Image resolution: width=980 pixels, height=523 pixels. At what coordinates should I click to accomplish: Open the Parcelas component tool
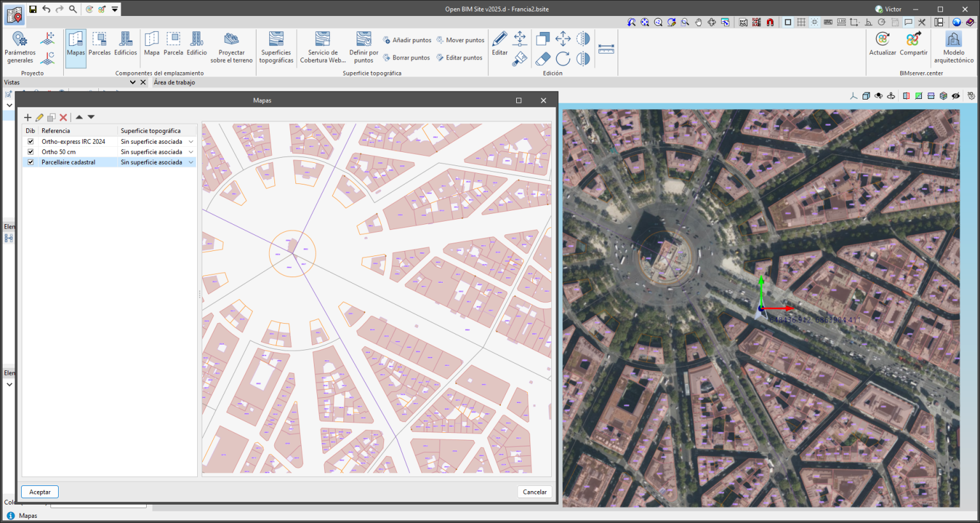100,43
